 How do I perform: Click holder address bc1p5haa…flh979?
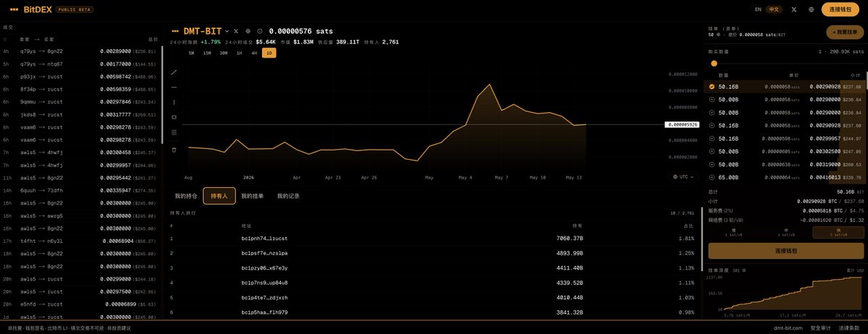[x=265, y=312]
